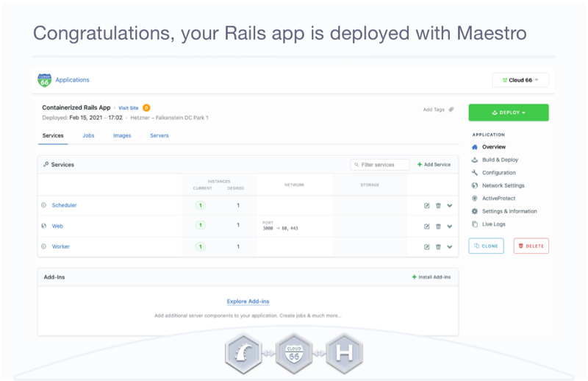Viewport: 588px width, 381px height.
Task: Open the Web service link
Action: tap(57, 226)
